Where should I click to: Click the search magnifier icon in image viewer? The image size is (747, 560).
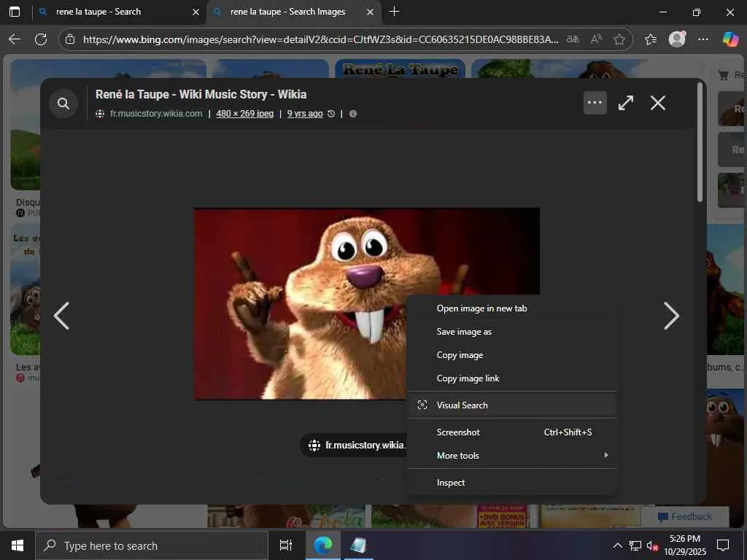63,104
